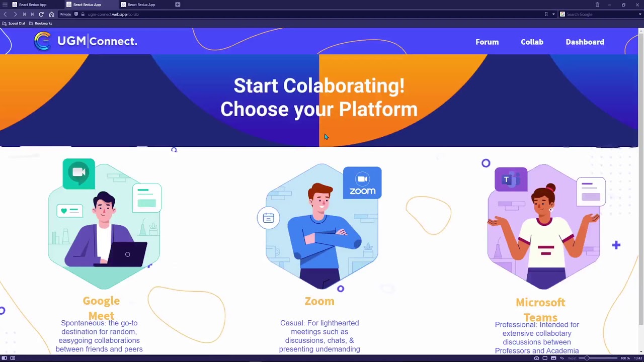Go forward with the browser forward arrow
644x362 pixels.
point(15,14)
